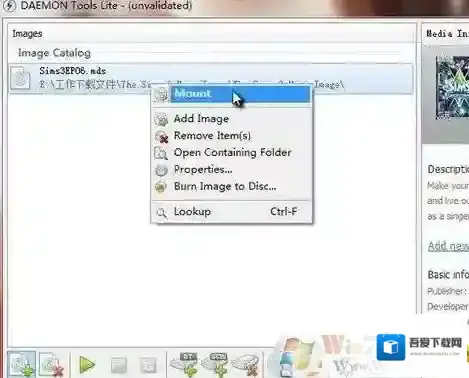Viewport: 469px width, 378px height.
Task: Open Properties... from the context menu
Action: click(232, 170)
